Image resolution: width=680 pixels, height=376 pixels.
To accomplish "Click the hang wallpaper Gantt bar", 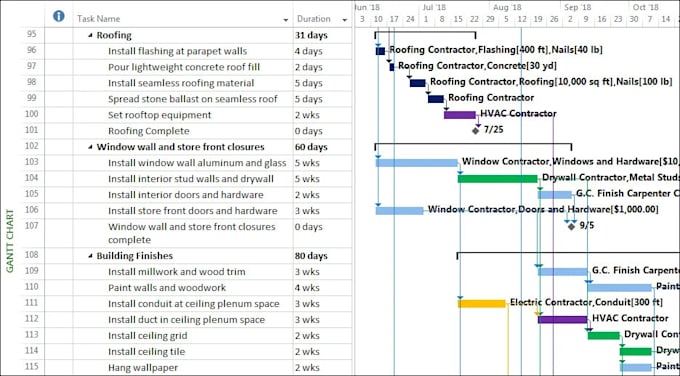I will click(636, 368).
